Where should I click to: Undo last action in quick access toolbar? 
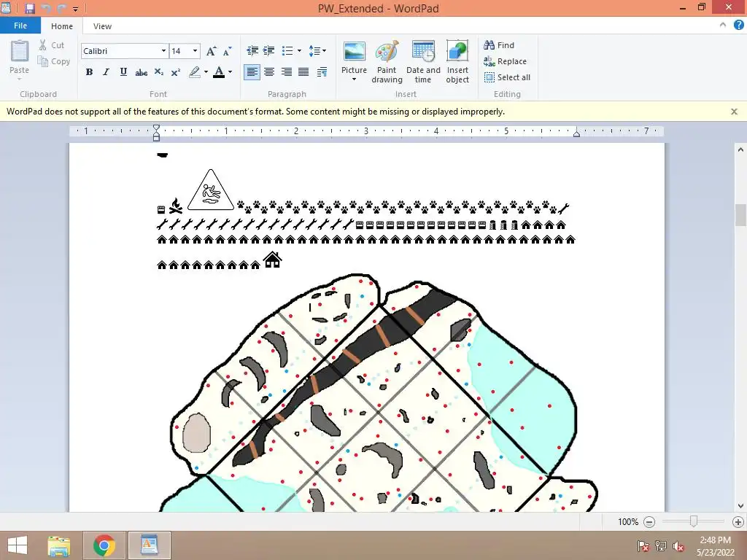tap(46, 8)
